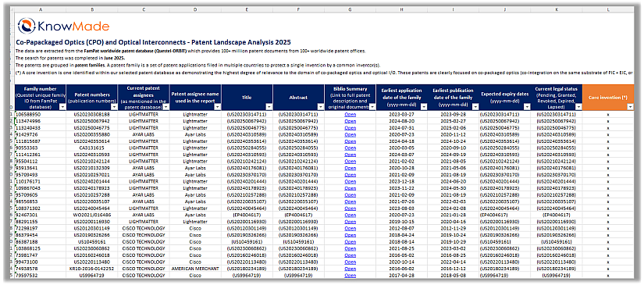Open Current legal status filter dropdown
The height and width of the screenshot is (285, 644).
(x=578, y=107)
